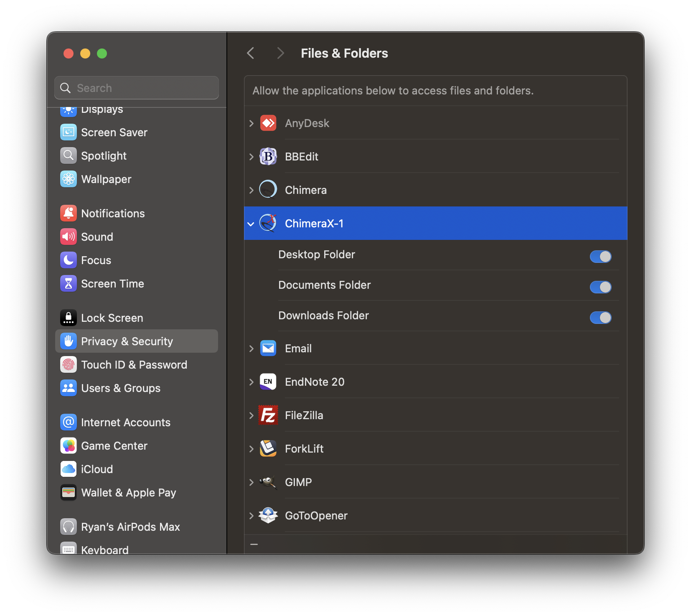Turn off Documents Folder access toggle

pyautogui.click(x=600, y=287)
